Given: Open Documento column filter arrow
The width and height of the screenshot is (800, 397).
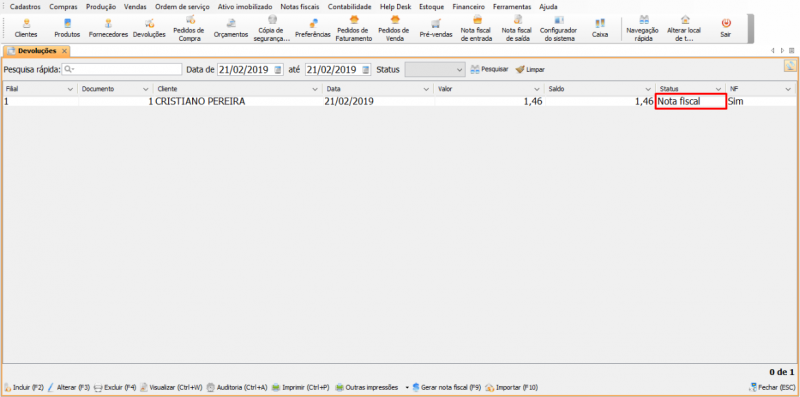Looking at the screenshot, I should pyautogui.click(x=146, y=89).
